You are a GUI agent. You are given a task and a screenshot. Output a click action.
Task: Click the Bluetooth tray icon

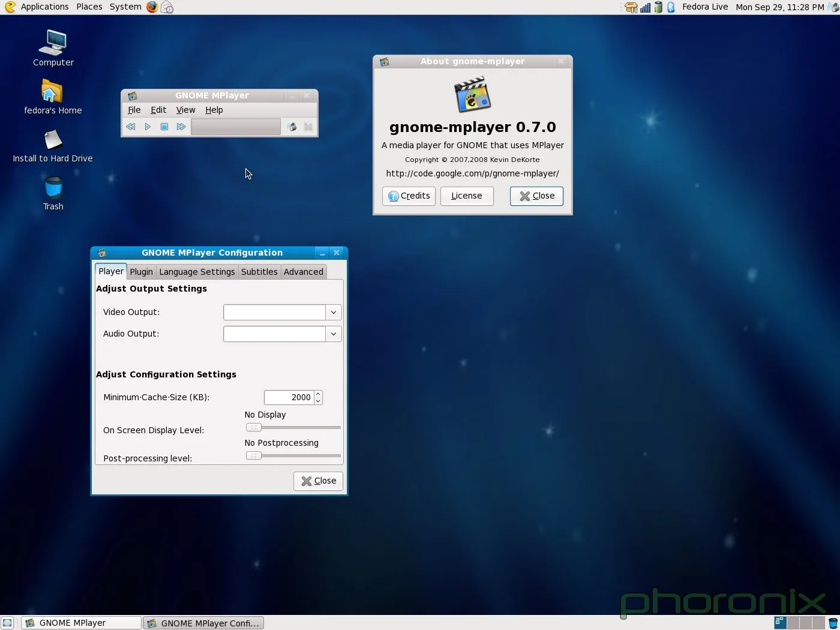point(671,7)
